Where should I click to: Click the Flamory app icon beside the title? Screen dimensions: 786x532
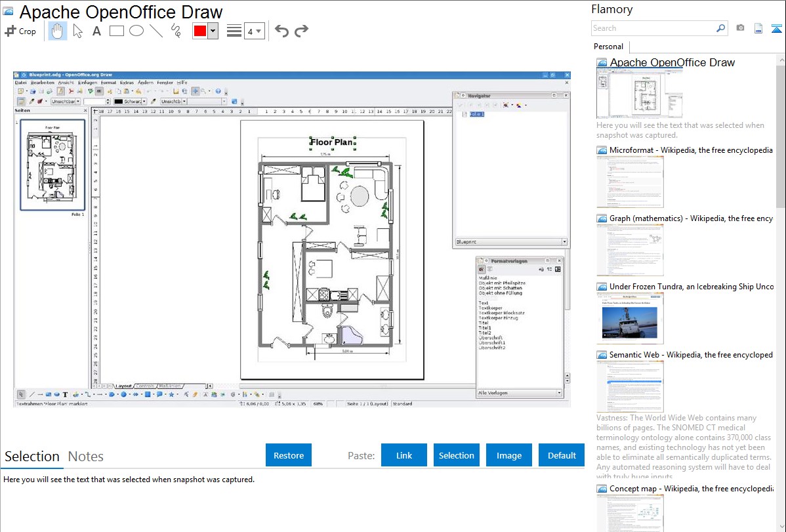pyautogui.click(x=8, y=11)
